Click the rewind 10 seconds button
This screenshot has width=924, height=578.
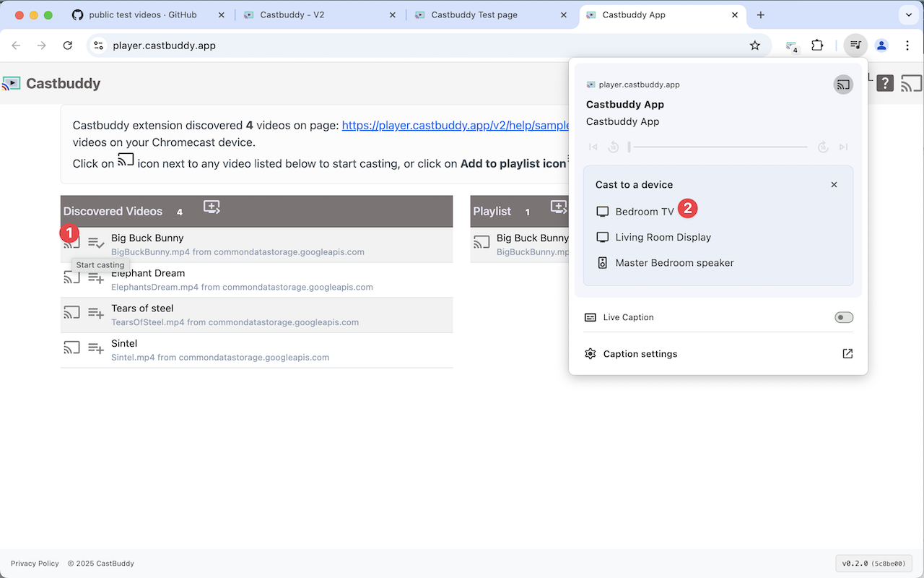tap(613, 147)
